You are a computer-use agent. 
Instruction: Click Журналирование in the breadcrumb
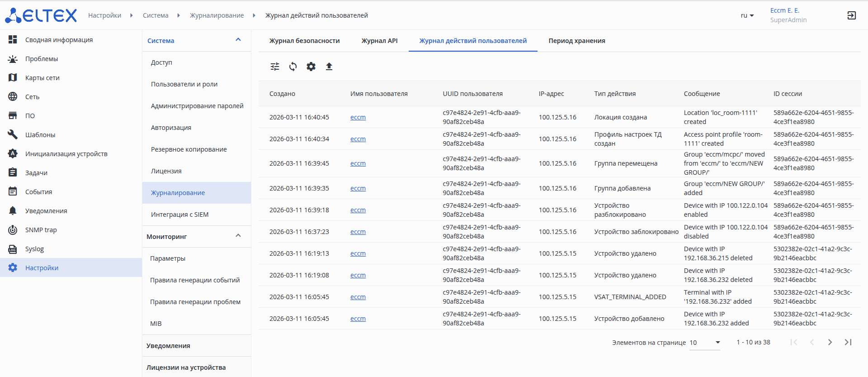tap(217, 15)
